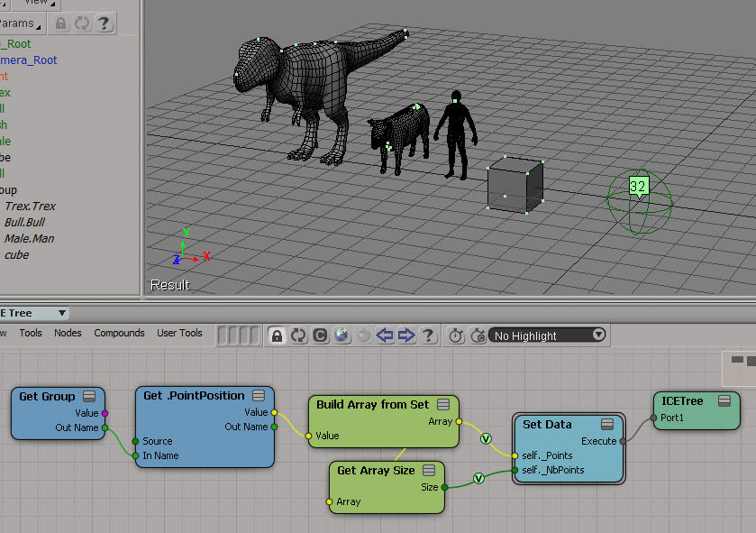This screenshot has height=533, width=756.
Task: Open the Nodes menu
Action: pyautogui.click(x=68, y=333)
